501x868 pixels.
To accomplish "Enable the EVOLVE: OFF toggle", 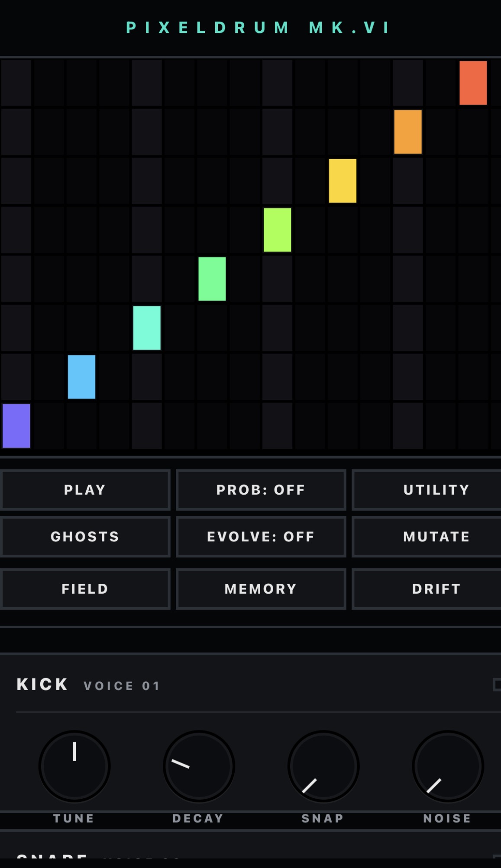I will coord(261,537).
